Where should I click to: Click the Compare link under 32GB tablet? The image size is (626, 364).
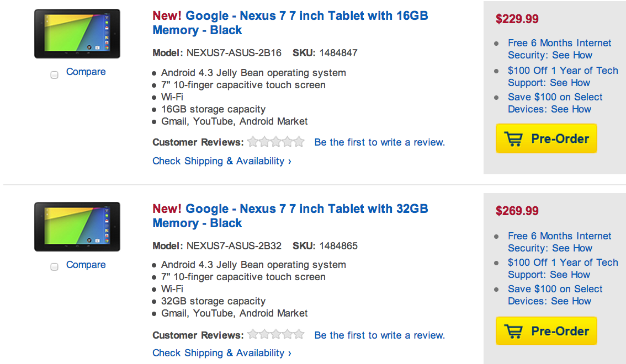86,265
